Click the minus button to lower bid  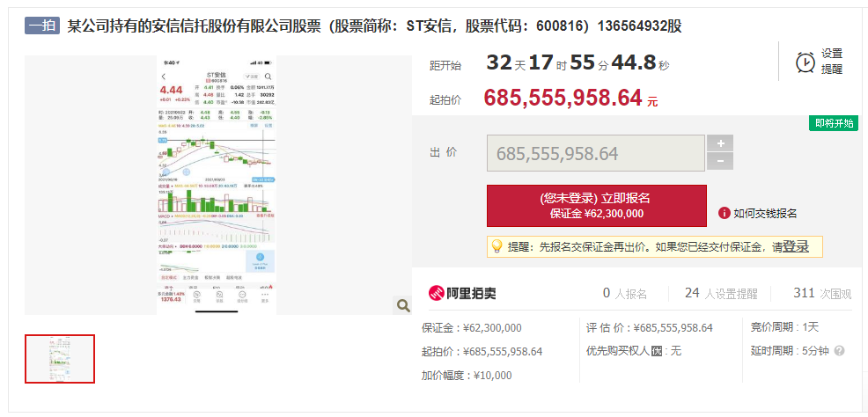pos(720,161)
